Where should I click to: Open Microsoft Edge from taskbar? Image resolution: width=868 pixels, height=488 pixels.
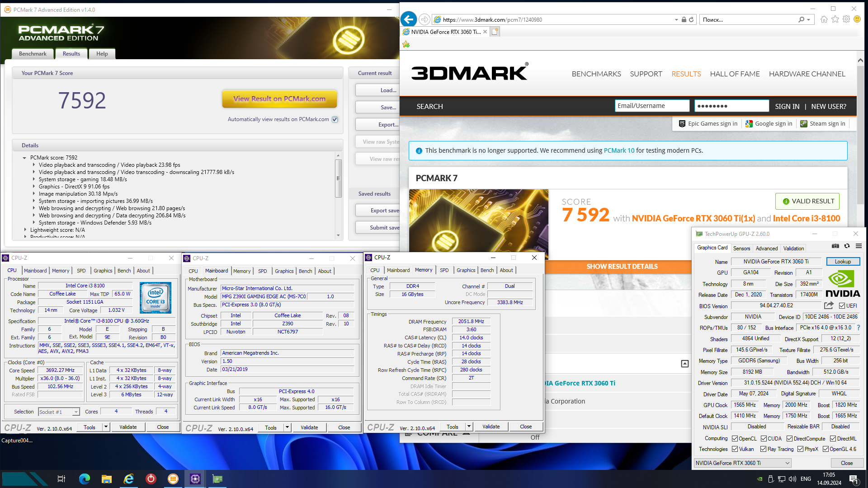pyautogui.click(x=84, y=479)
